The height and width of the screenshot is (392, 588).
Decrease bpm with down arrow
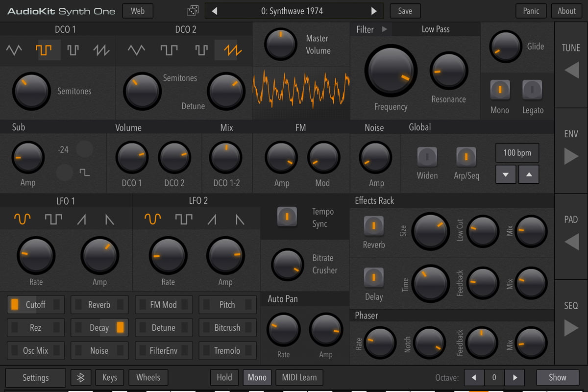click(506, 174)
